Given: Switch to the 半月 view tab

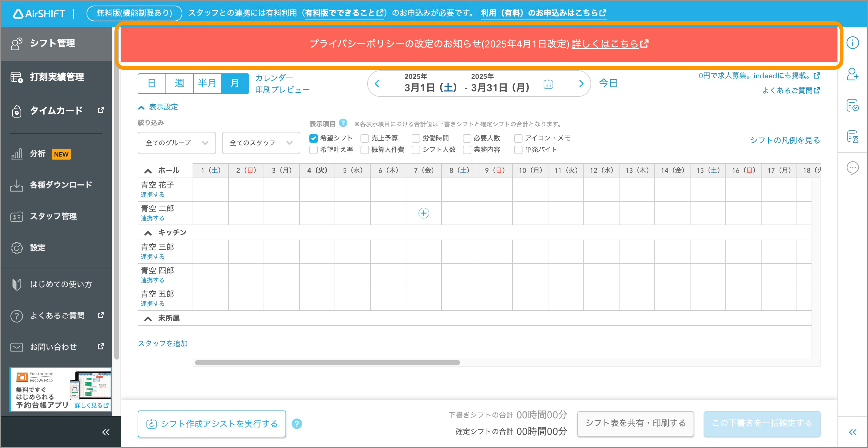Looking at the screenshot, I should (x=207, y=83).
